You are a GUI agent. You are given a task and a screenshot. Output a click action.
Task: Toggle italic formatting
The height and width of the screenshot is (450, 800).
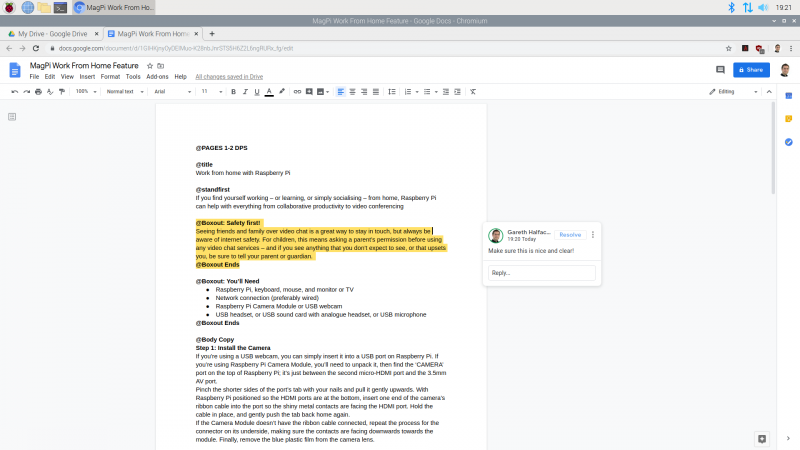click(245, 91)
